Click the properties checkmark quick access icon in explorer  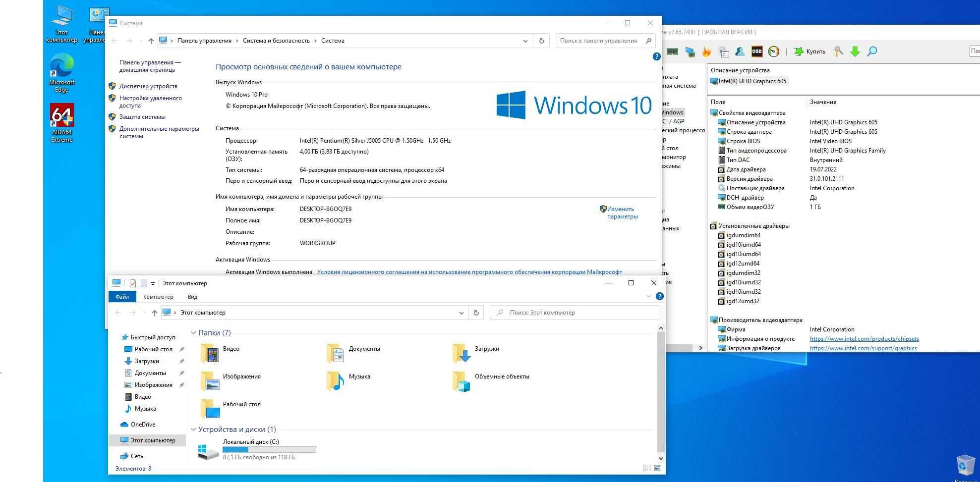point(132,283)
